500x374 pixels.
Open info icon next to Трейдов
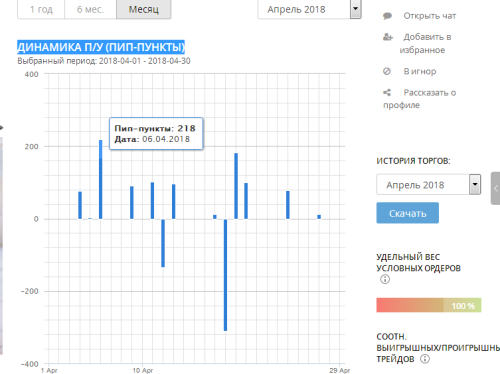[x=425, y=359]
